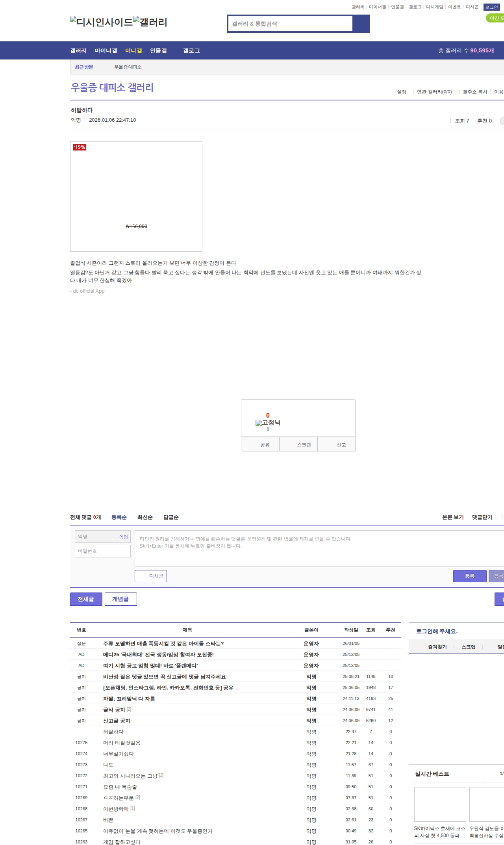Open 즐겨찾기 in the login panel
Image resolution: width=504 pixels, height=845 pixels.
click(x=437, y=647)
